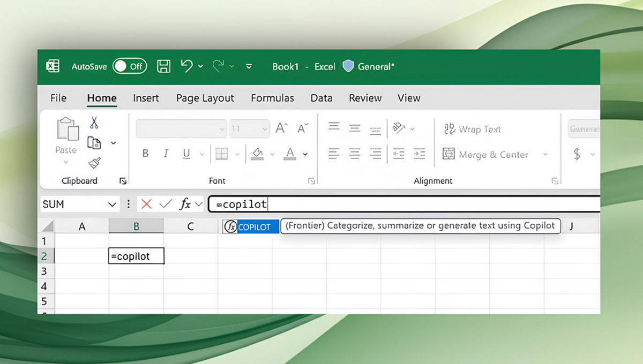Image resolution: width=643 pixels, height=364 pixels.
Task: Click the Cut scissors icon
Action: point(94,123)
